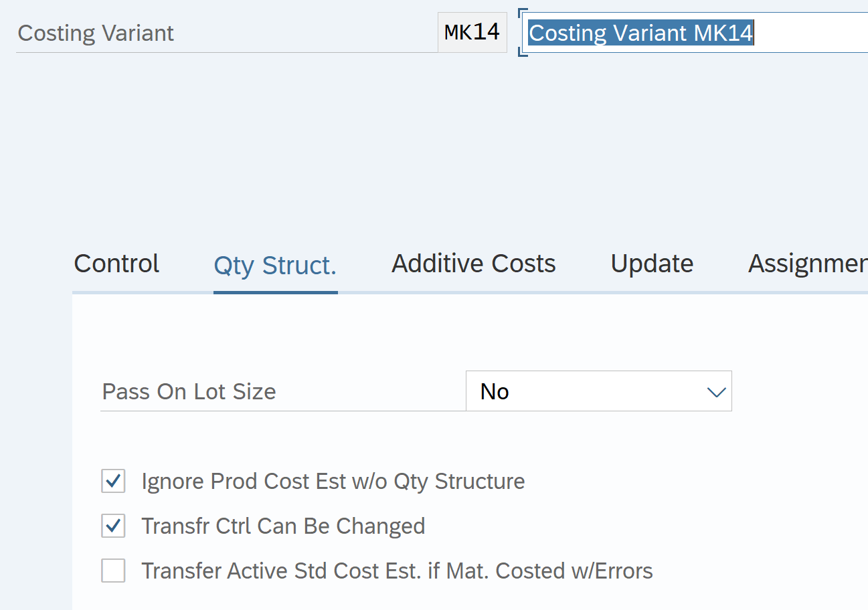
Task: Select the Qty Struct. tab
Action: click(x=275, y=266)
